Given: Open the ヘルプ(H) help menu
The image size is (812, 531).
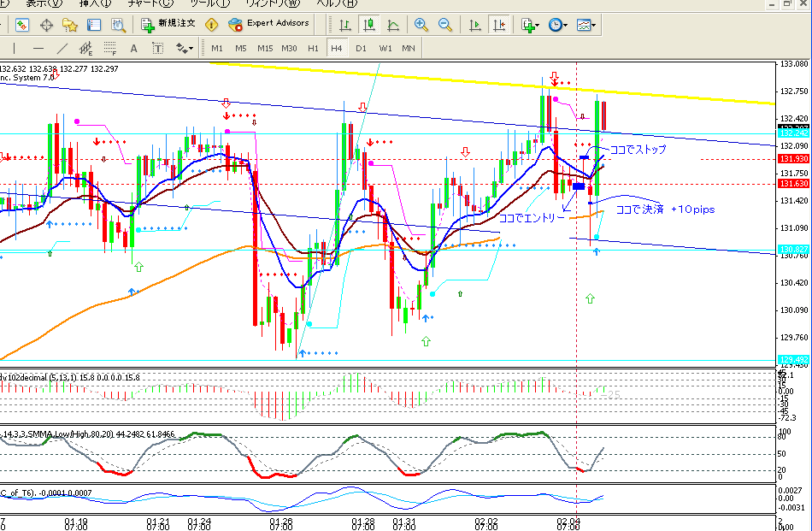Looking at the screenshot, I should point(337,3).
